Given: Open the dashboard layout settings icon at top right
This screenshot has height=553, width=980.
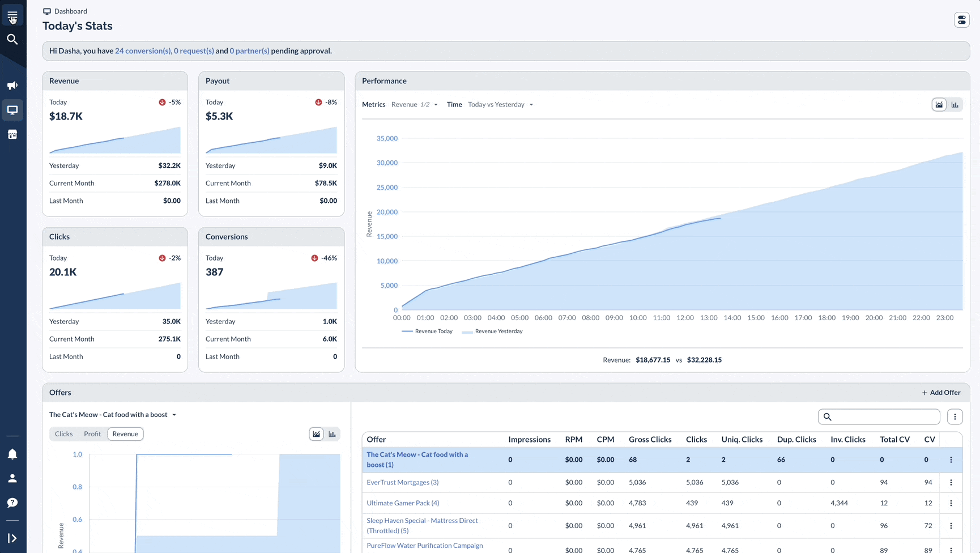Looking at the screenshot, I should tap(962, 20).
